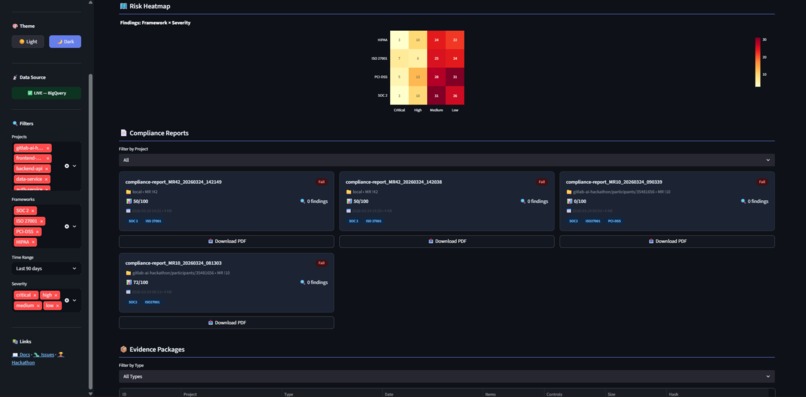Click Fail badge on MR42_20260324_142149 report

tap(321, 182)
